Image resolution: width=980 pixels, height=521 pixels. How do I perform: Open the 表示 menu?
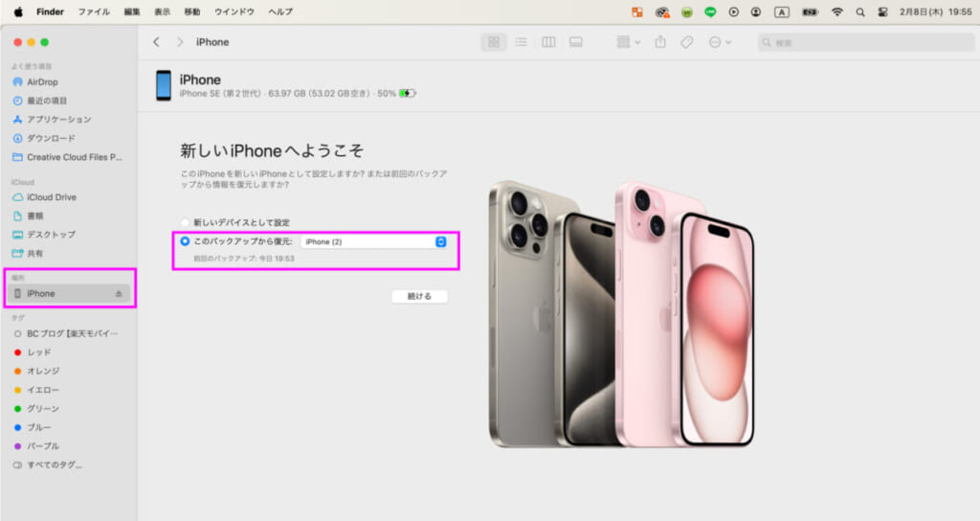(x=163, y=11)
